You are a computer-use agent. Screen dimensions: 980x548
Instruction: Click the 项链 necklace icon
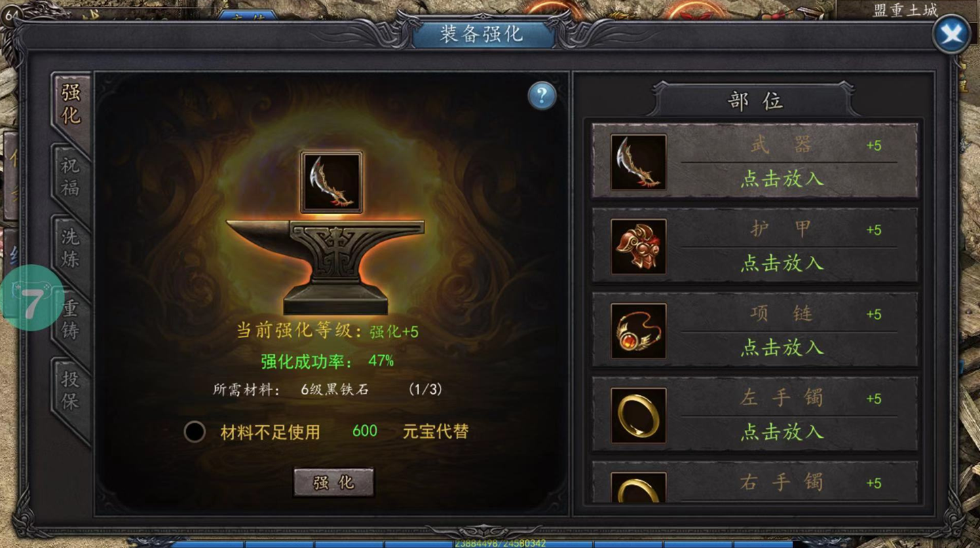coord(638,331)
